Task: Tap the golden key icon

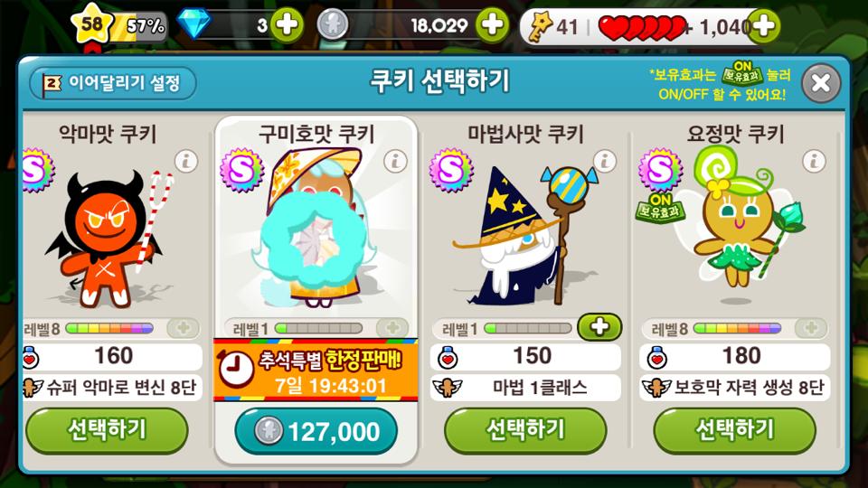Action: pos(539,26)
